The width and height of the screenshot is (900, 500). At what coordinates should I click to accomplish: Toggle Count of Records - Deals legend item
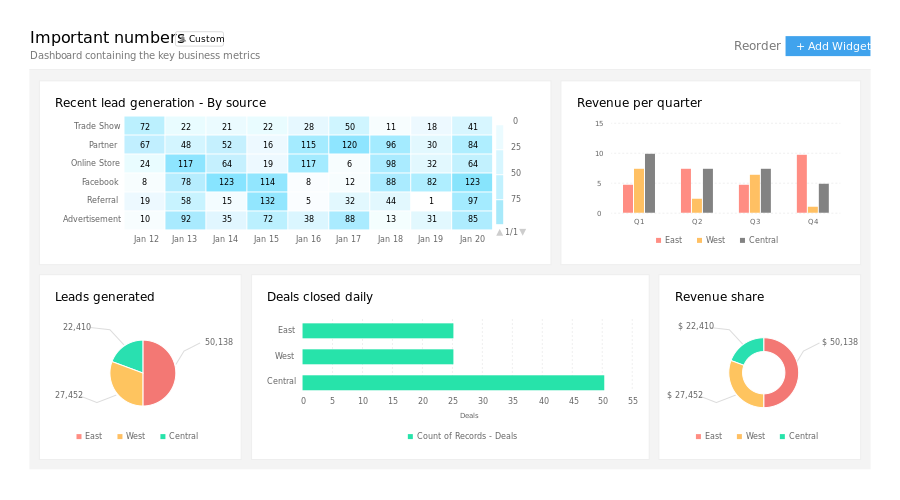pos(462,436)
